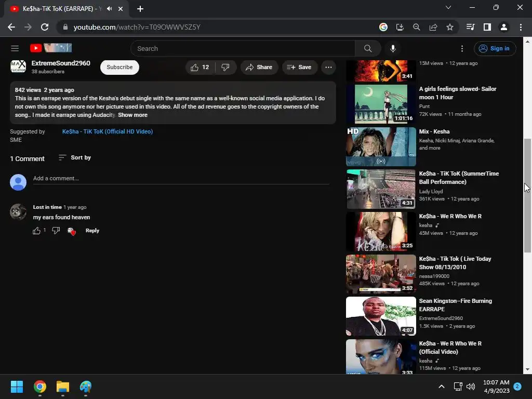532x399 pixels.
Task: Open ExtremeSound2960 channel avatar
Action: click(18, 66)
